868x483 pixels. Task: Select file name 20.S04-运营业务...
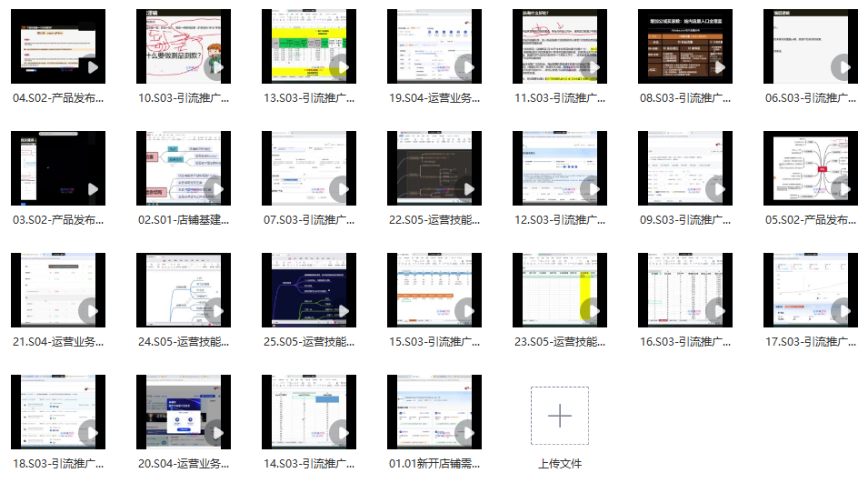tap(184, 464)
